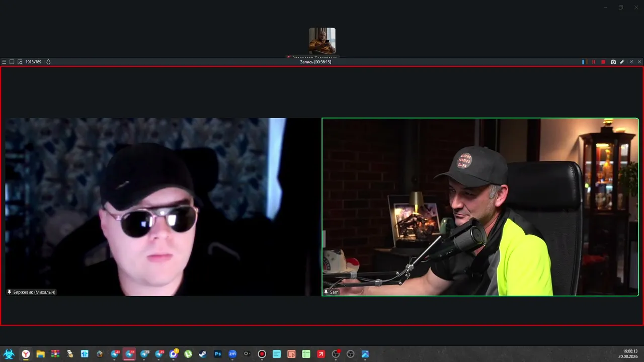Open the OBS icon with the red dot
Image resolution: width=644 pixels, height=362 pixels.
336,354
